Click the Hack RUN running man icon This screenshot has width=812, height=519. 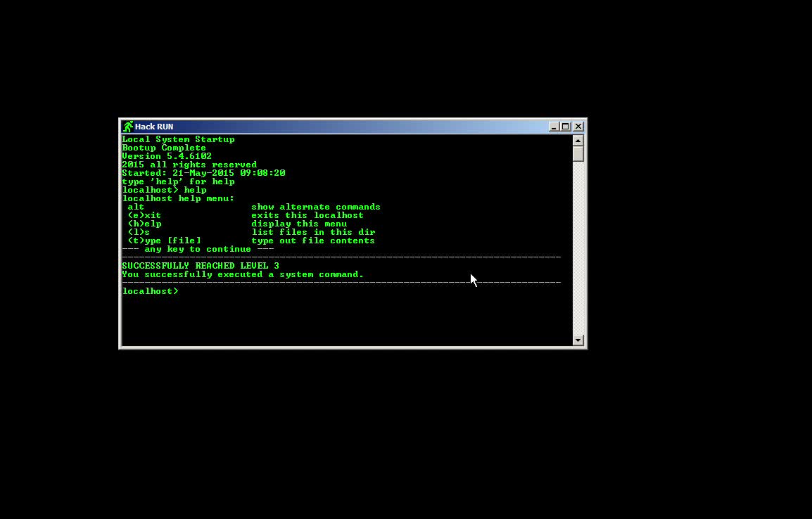coord(127,127)
